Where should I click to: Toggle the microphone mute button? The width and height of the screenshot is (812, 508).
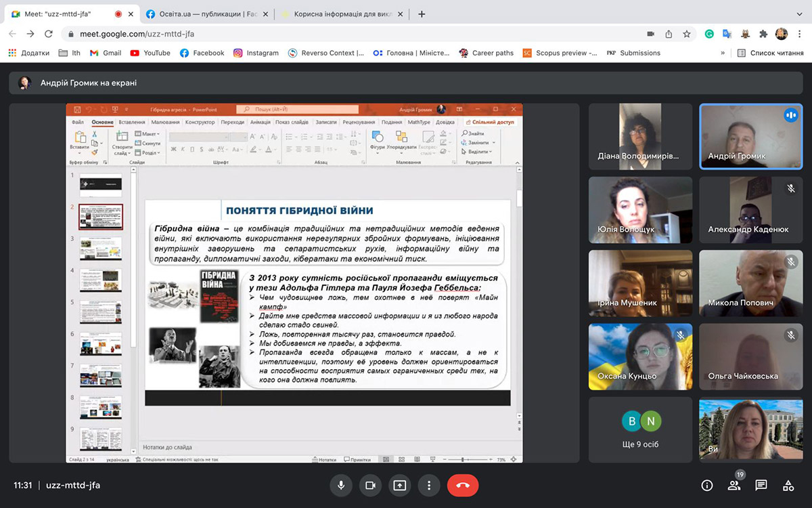pos(341,485)
